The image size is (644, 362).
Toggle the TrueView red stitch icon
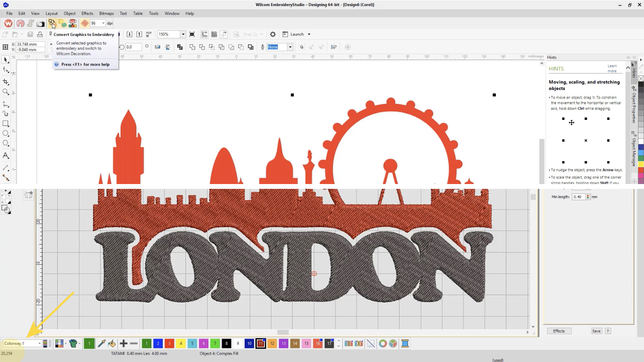tap(84, 23)
